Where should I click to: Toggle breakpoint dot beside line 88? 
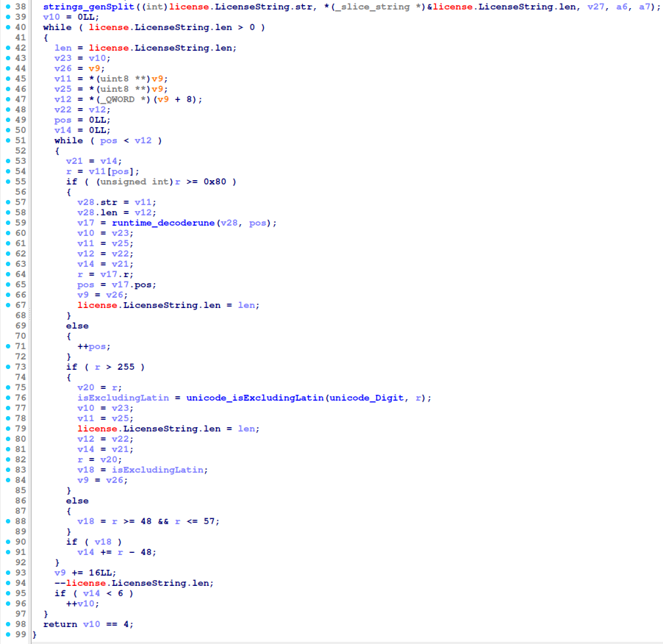pyautogui.click(x=7, y=521)
